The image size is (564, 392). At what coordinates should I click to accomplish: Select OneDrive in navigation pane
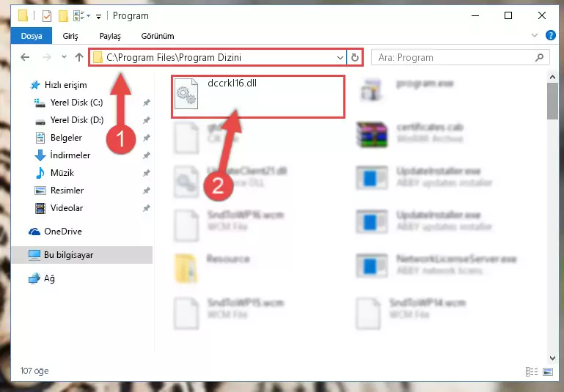55,232
